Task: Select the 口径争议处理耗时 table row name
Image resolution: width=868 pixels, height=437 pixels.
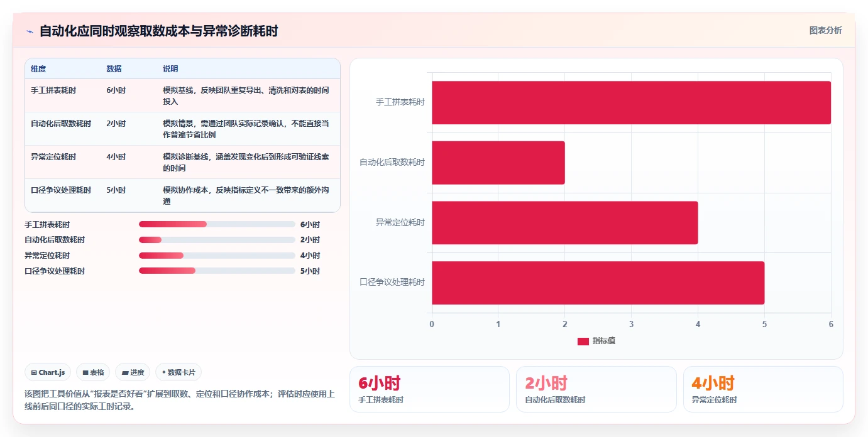Action: tap(61, 190)
